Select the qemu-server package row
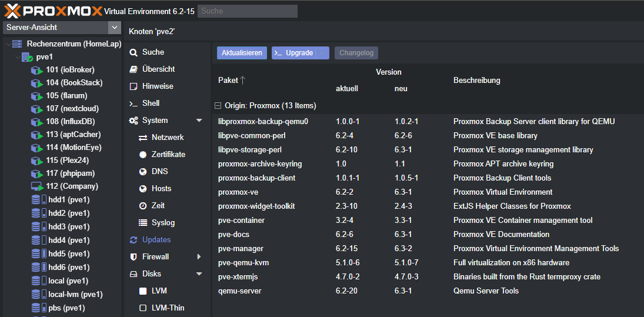The height and width of the screenshot is (317, 644). [428, 291]
